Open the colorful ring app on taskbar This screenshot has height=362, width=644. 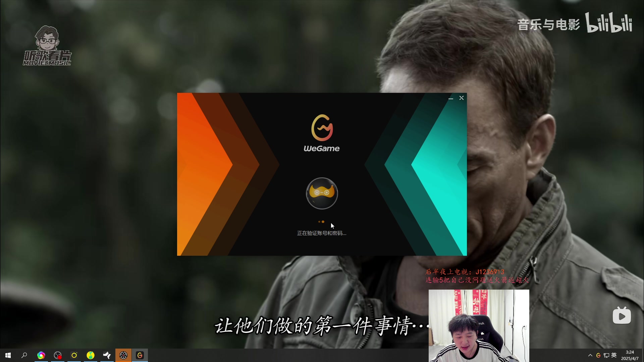coord(41,355)
